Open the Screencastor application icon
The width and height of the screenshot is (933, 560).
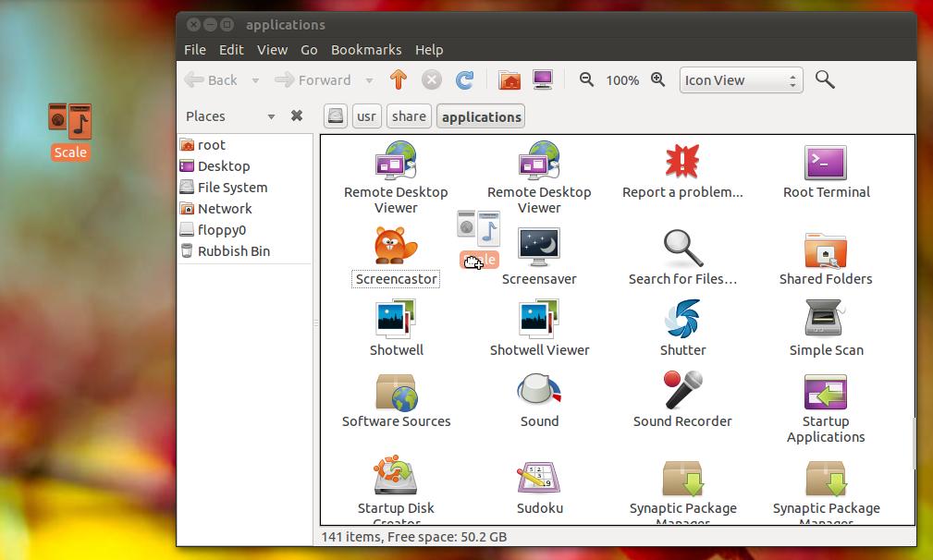(396, 245)
